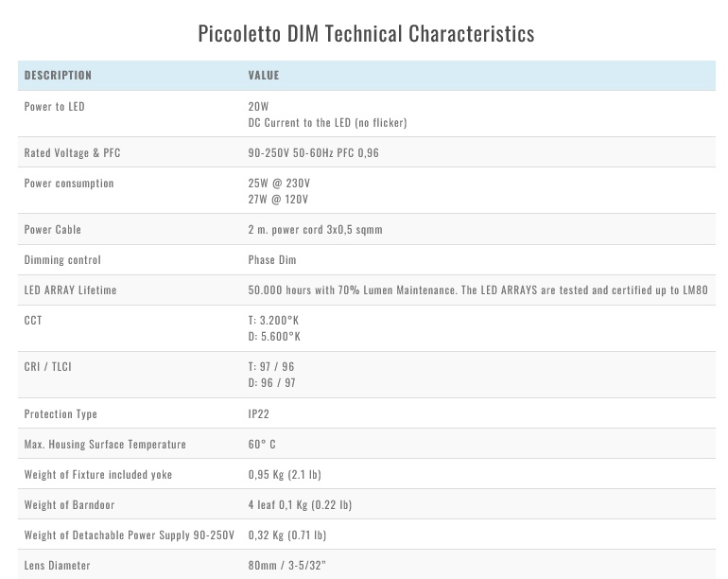Click the IP22 protection type value

tap(258, 414)
